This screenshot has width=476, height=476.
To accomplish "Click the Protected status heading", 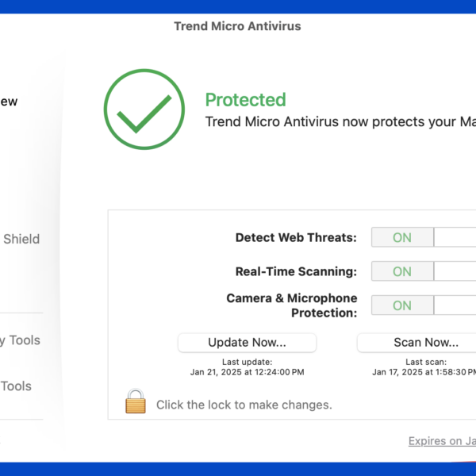I will (x=246, y=100).
